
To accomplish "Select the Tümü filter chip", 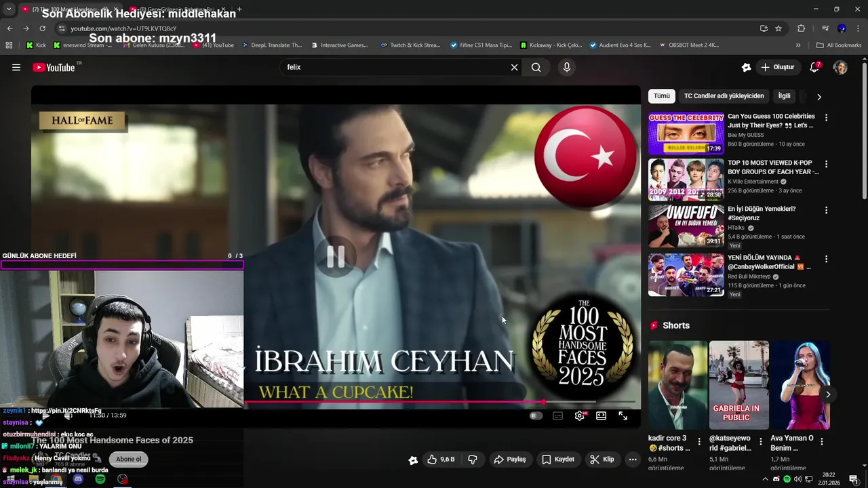I will point(661,96).
